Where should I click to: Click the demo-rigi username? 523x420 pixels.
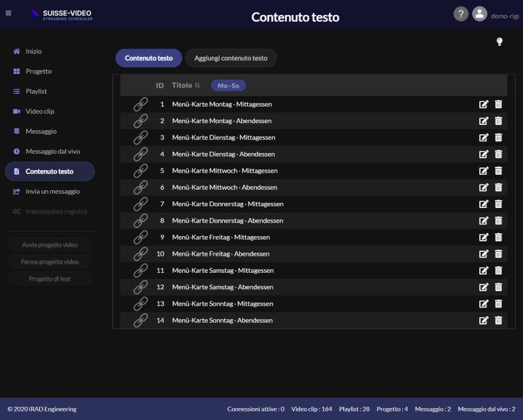505,16
